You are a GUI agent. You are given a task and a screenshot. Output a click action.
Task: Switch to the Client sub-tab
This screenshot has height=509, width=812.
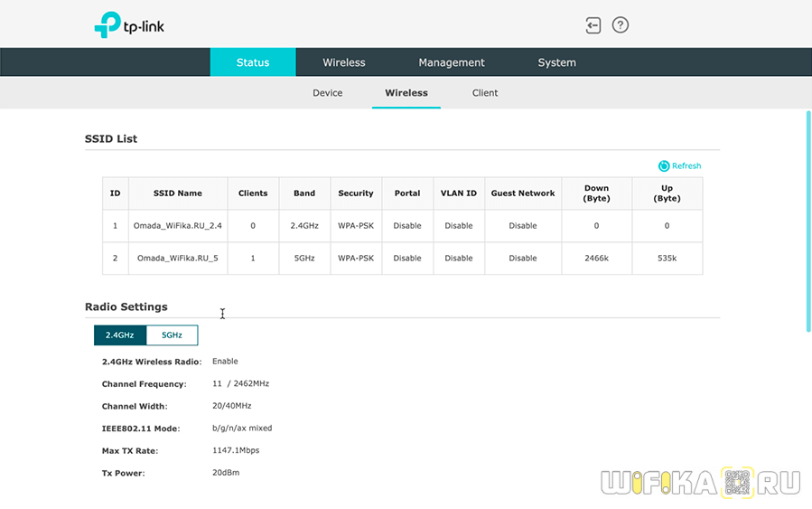coord(485,93)
